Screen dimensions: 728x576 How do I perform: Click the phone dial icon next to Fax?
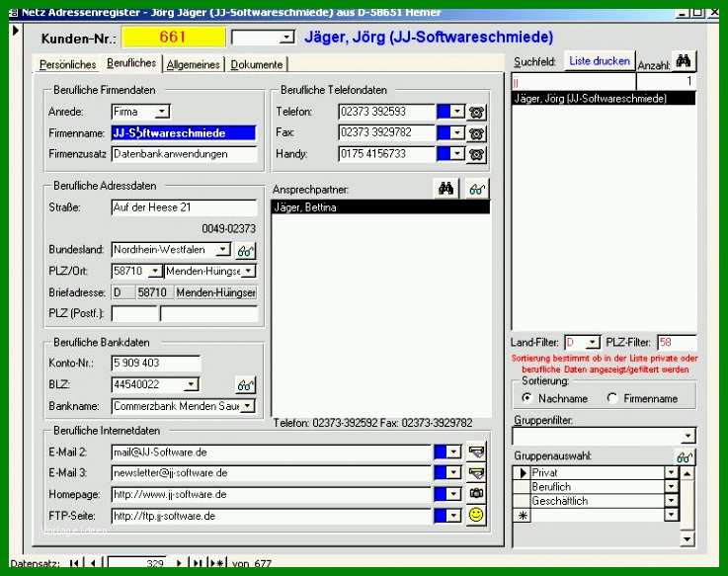click(x=476, y=133)
